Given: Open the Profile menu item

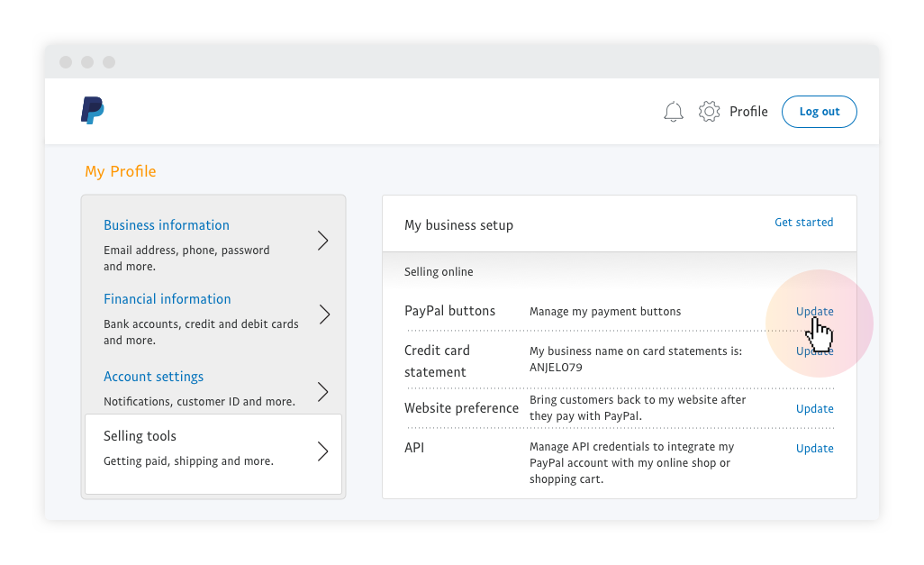Looking at the screenshot, I should tap(748, 112).
